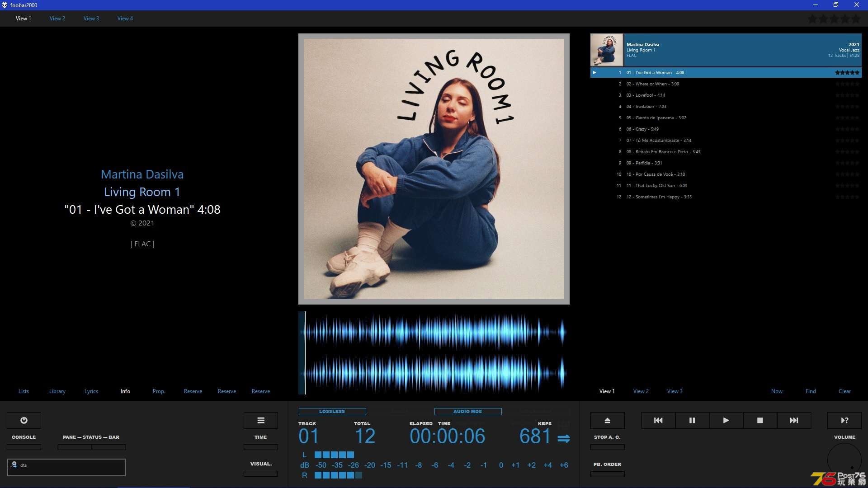Select track 11 - That Lucky Old Sun
Viewport: 868px width, 488px height.
point(726,186)
